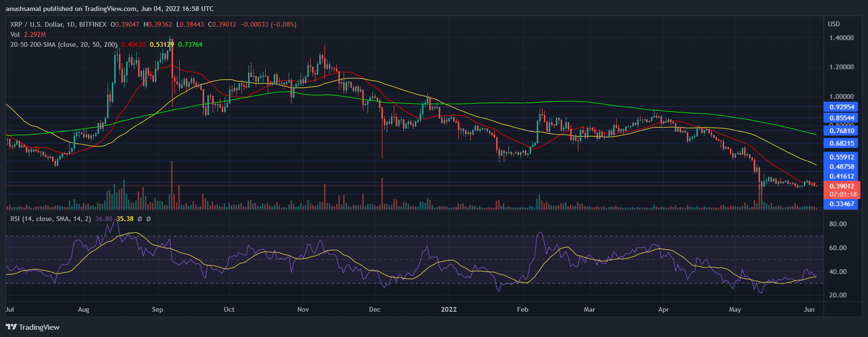Select the 0.68215 price level label

pyautogui.click(x=842, y=143)
